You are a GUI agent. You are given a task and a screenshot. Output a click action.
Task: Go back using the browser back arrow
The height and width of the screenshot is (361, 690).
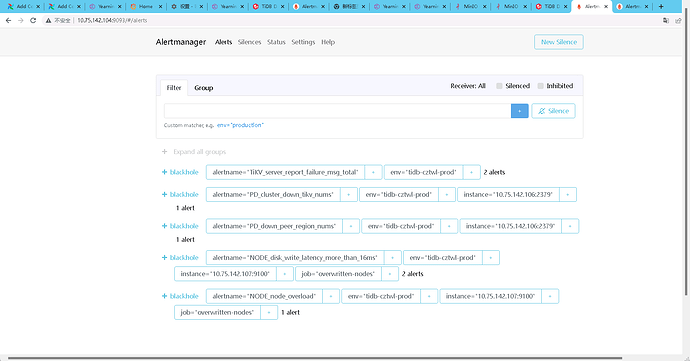click(8, 20)
